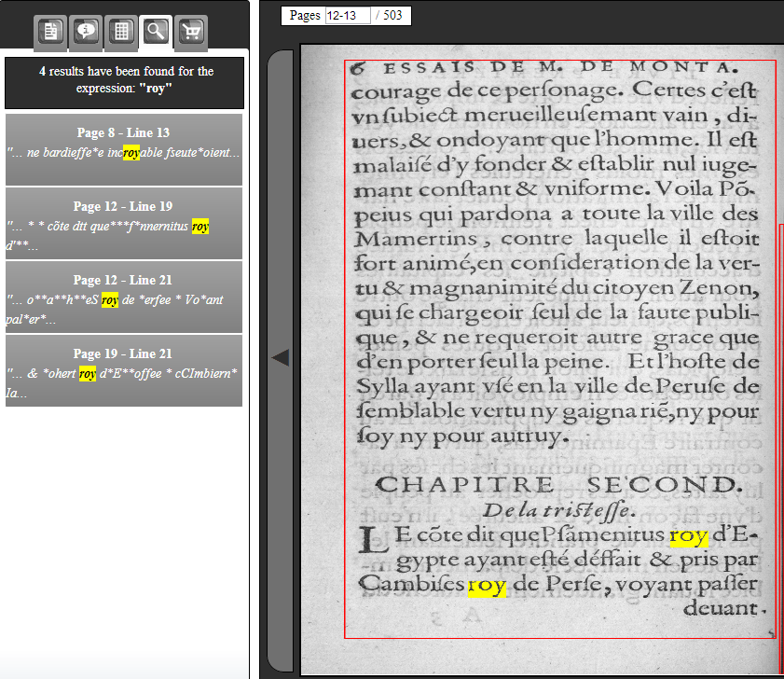Click the page number input field
The image size is (784, 679).
(348, 16)
